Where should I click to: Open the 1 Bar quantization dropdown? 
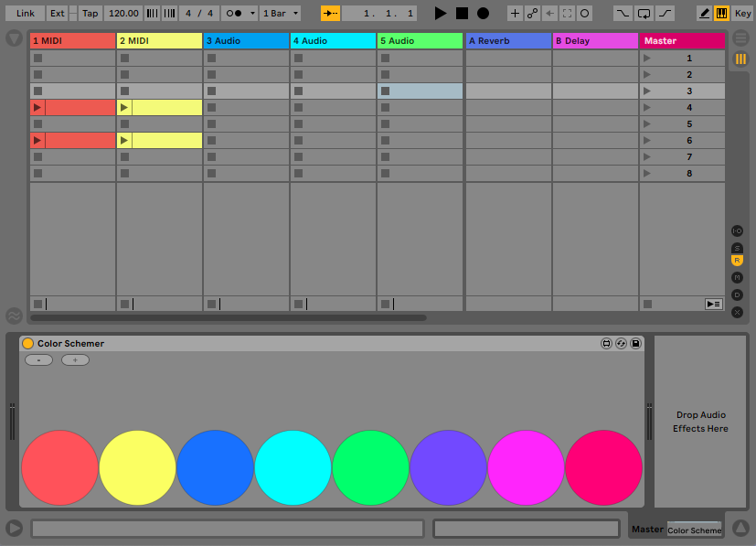point(280,14)
